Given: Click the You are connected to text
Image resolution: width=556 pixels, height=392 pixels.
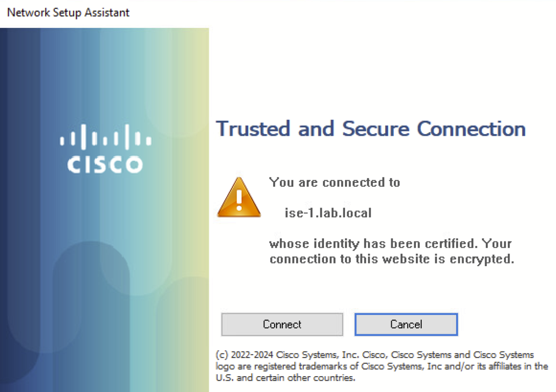Looking at the screenshot, I should tap(335, 182).
